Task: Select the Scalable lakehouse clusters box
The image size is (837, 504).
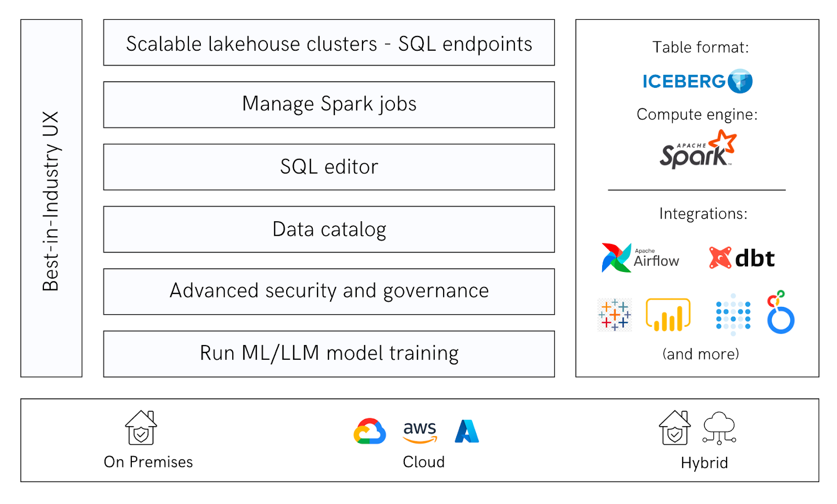Action: (x=329, y=43)
